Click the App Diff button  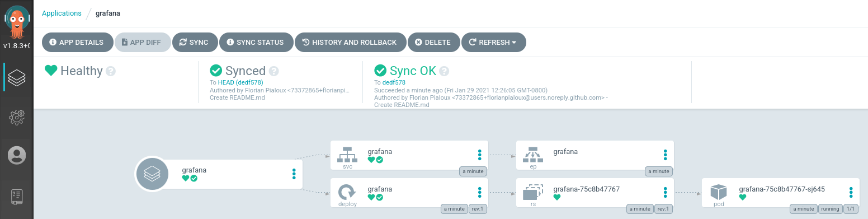pyautogui.click(x=143, y=42)
